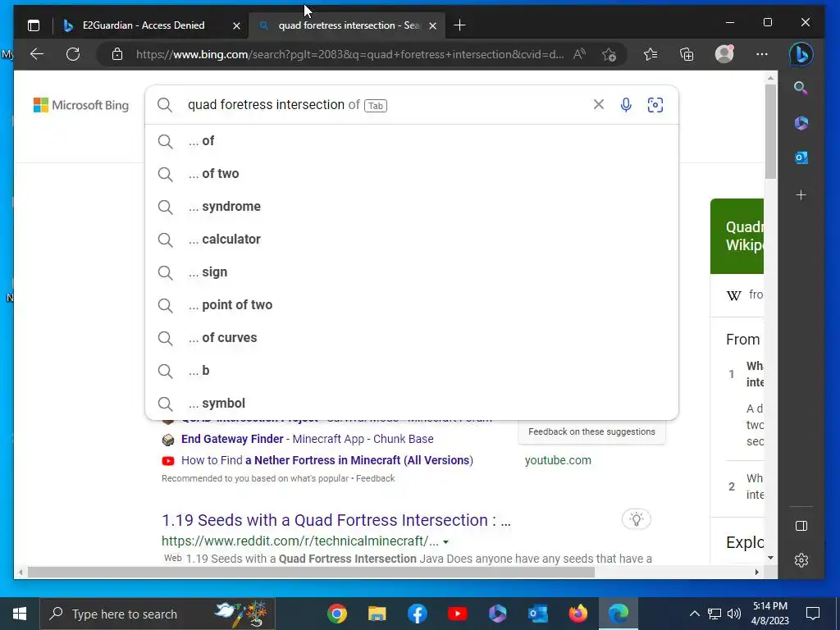
Task: Refresh the current page
Action: pyautogui.click(x=73, y=54)
